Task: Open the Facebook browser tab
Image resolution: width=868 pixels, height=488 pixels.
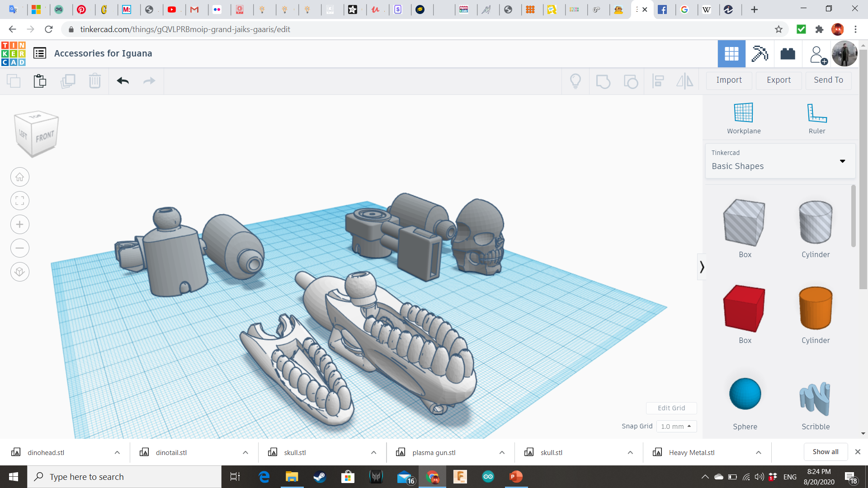Action: [x=662, y=9]
